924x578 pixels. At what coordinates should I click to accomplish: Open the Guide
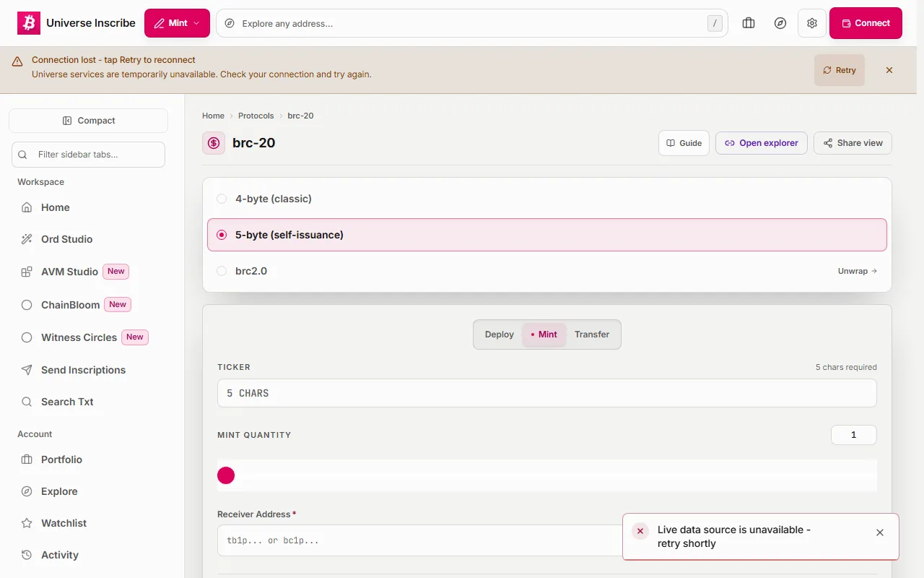point(684,143)
